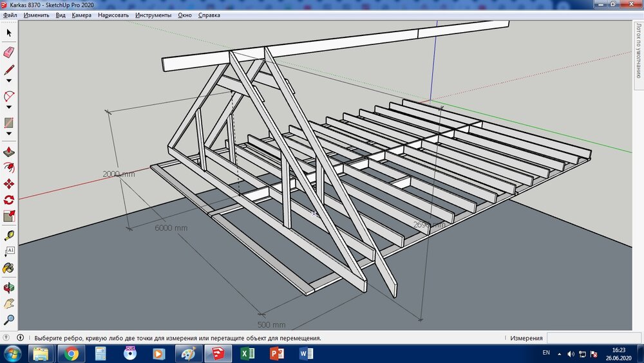Activate the Line pencil tool

[x=9, y=70]
